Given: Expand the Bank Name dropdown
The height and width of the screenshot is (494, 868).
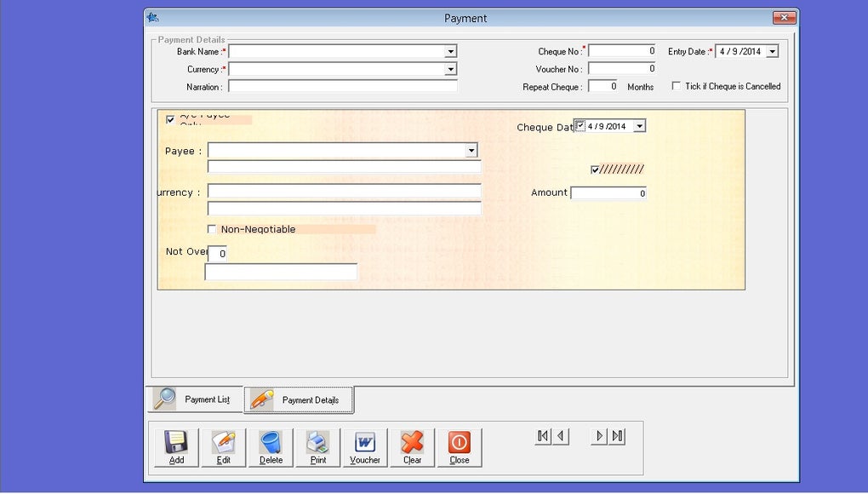Looking at the screenshot, I should (x=451, y=51).
